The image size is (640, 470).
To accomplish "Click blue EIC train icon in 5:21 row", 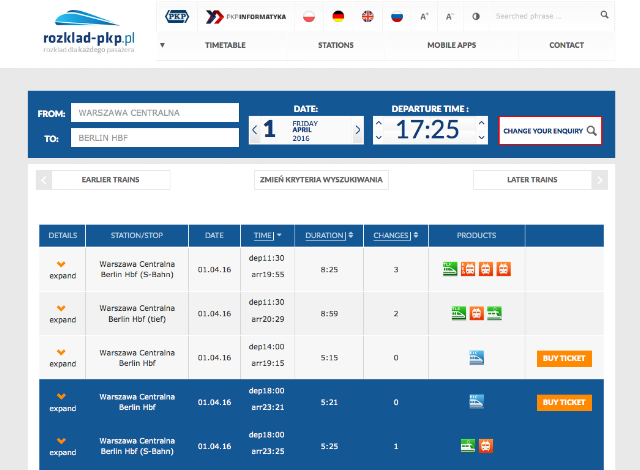I will pos(476,401).
